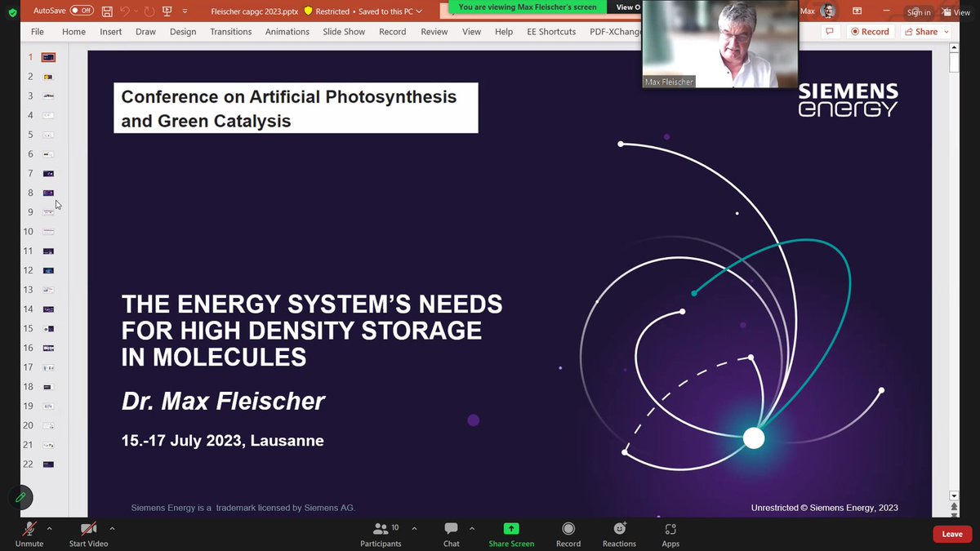The width and height of the screenshot is (980, 551).
Task: Open the Chat panel in the meeting toolbar
Action: [450, 533]
